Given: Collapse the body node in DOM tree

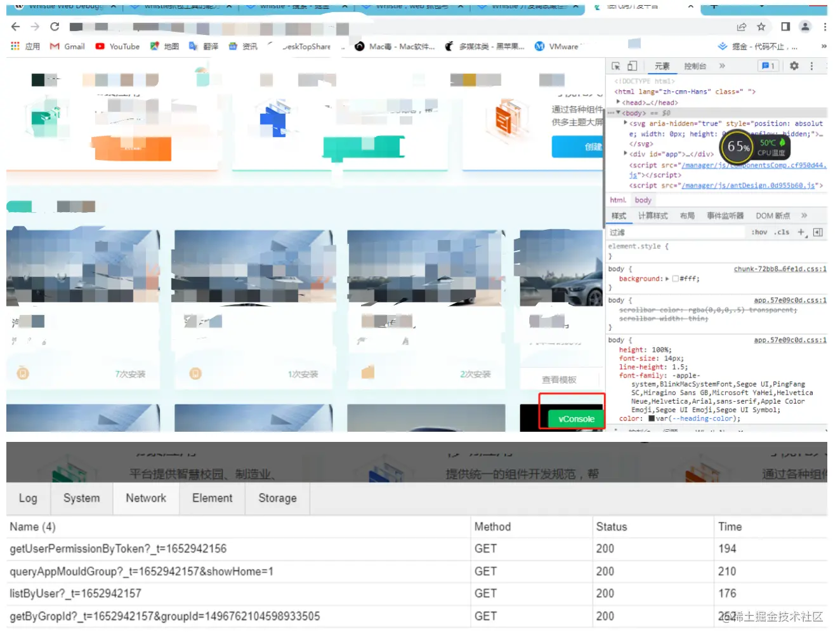Looking at the screenshot, I should [619, 112].
